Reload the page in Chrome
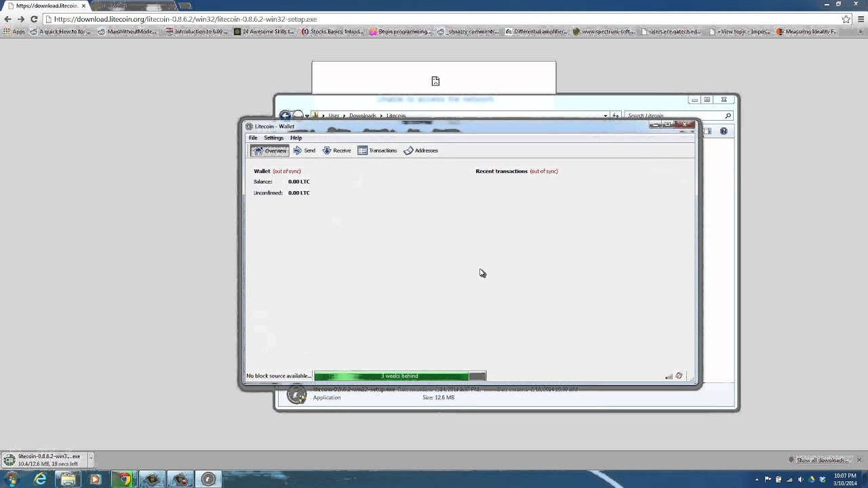 [34, 19]
